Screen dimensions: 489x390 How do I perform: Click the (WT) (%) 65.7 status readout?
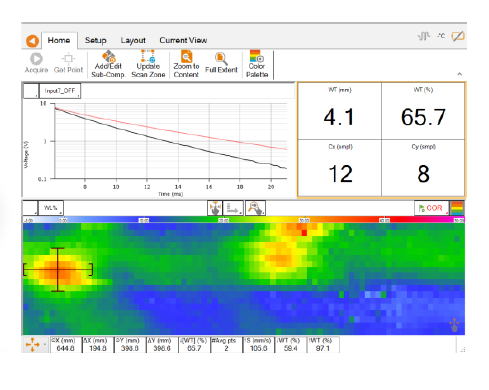click(194, 344)
